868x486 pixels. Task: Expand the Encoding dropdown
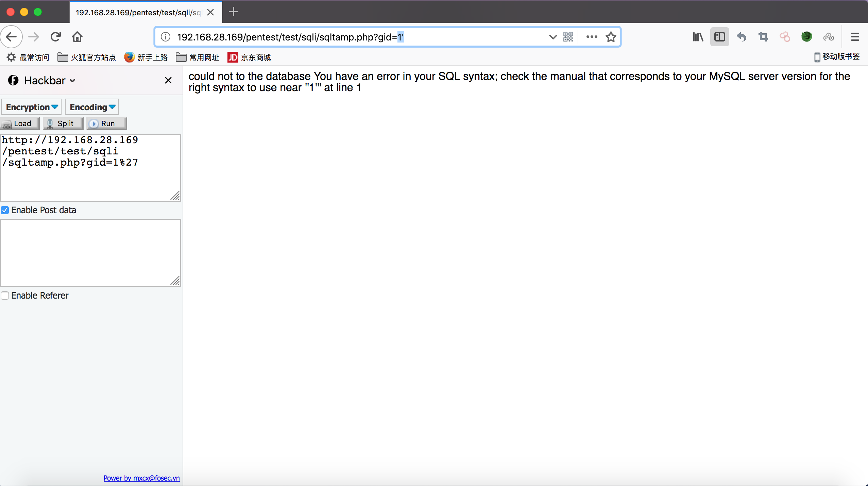[92, 107]
